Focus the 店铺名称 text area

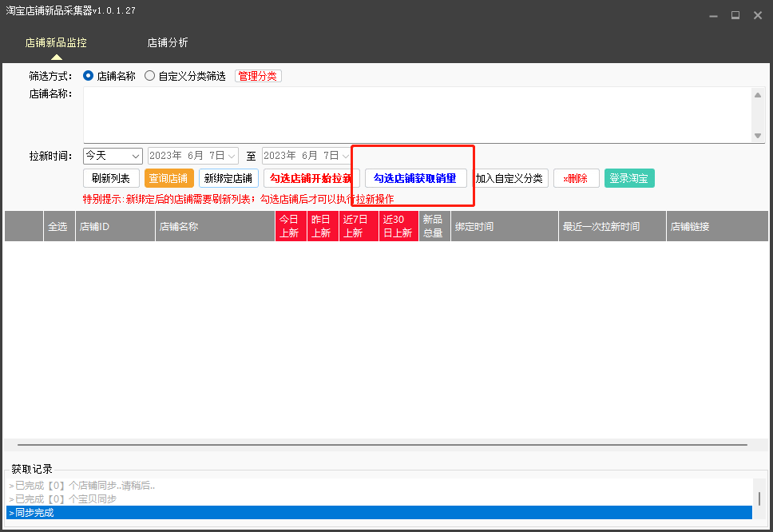point(417,115)
